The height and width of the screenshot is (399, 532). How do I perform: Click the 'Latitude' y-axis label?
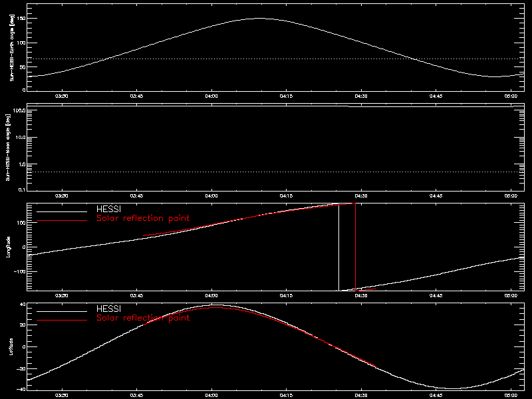11,346
